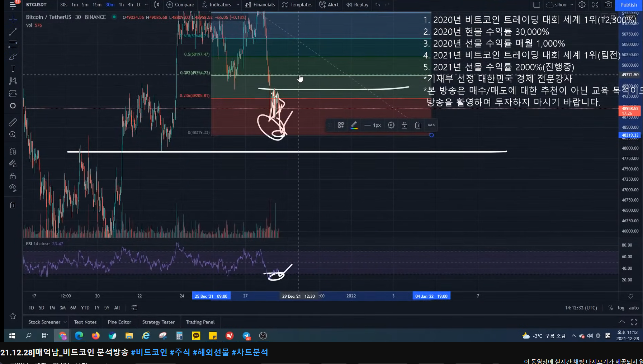The image size is (643, 364).
Task: Open Compare symbol dialog
Action: [x=180, y=5]
